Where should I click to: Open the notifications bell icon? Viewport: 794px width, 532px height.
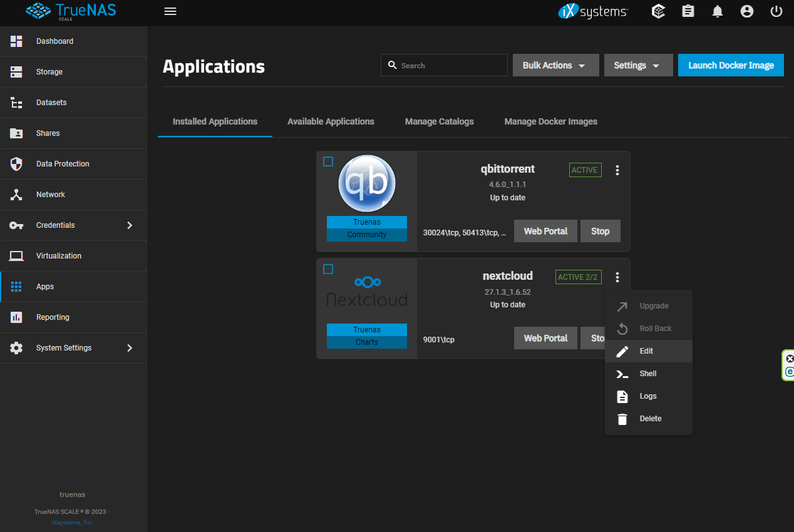click(x=718, y=11)
